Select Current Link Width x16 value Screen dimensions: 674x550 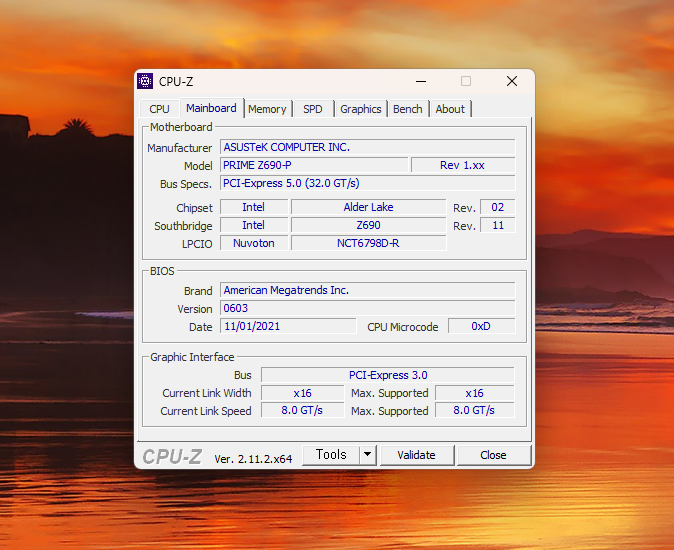(x=303, y=393)
